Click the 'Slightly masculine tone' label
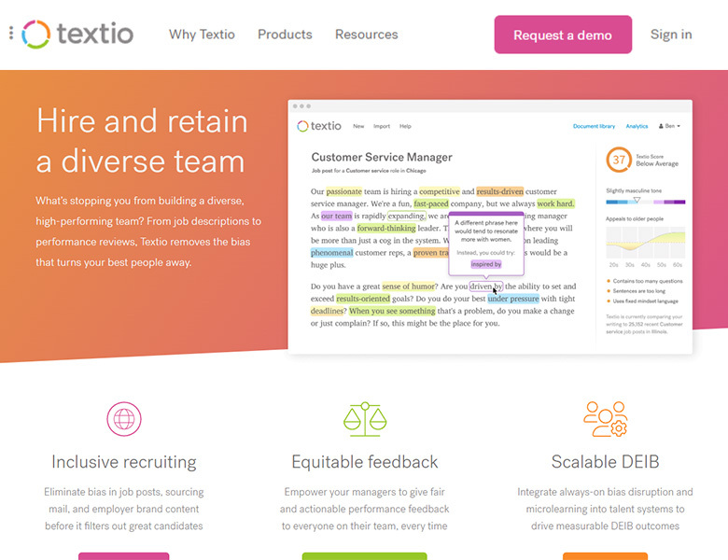Image resolution: width=728 pixels, height=560 pixels. [x=634, y=190]
